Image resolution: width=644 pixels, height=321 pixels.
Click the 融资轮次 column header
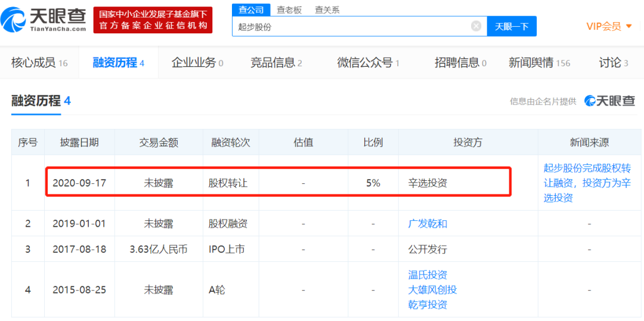(231, 143)
